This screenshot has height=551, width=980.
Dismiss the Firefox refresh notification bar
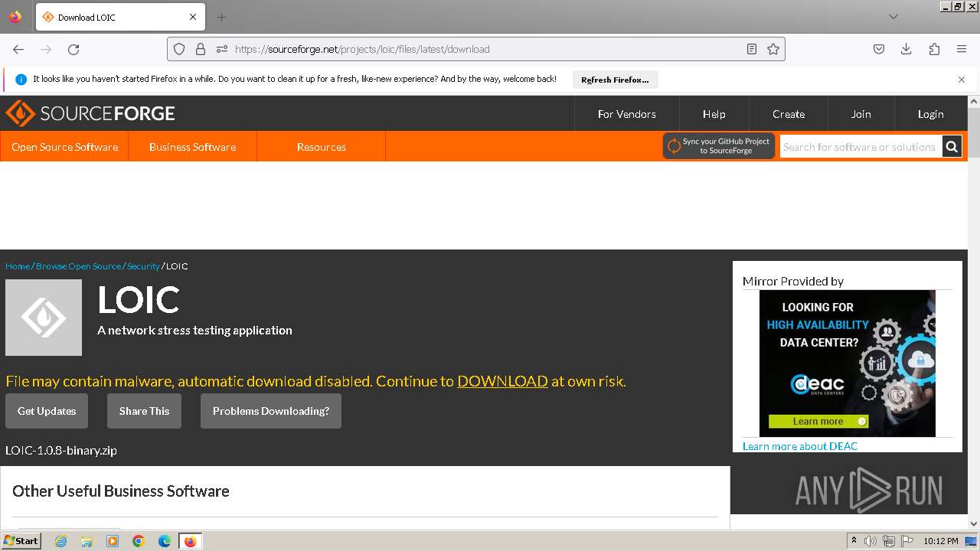(962, 80)
